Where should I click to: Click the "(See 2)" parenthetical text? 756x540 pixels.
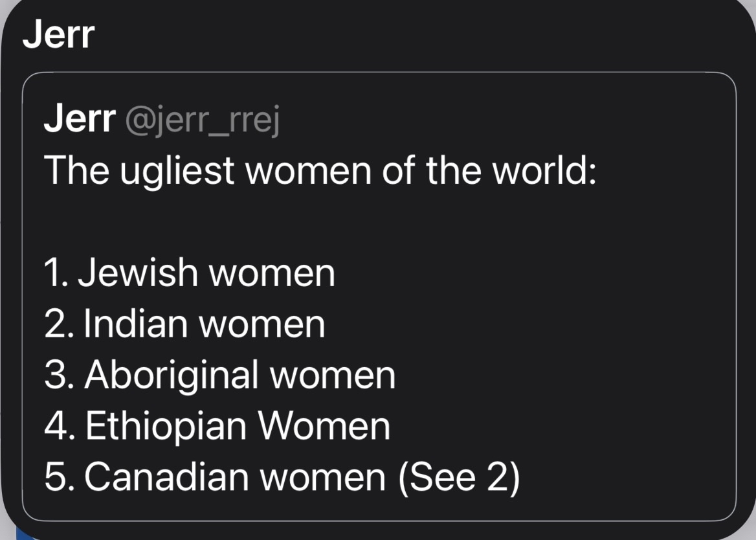click(459, 477)
